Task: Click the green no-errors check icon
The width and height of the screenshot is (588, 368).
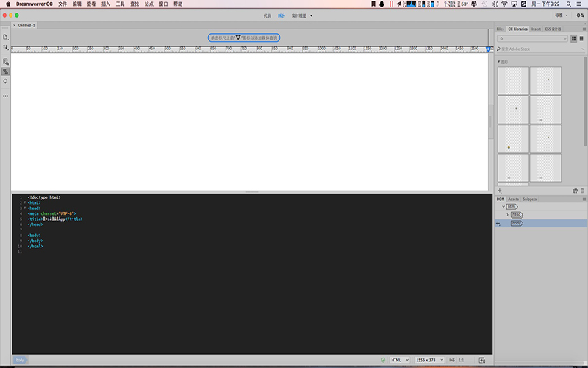Action: (383, 360)
